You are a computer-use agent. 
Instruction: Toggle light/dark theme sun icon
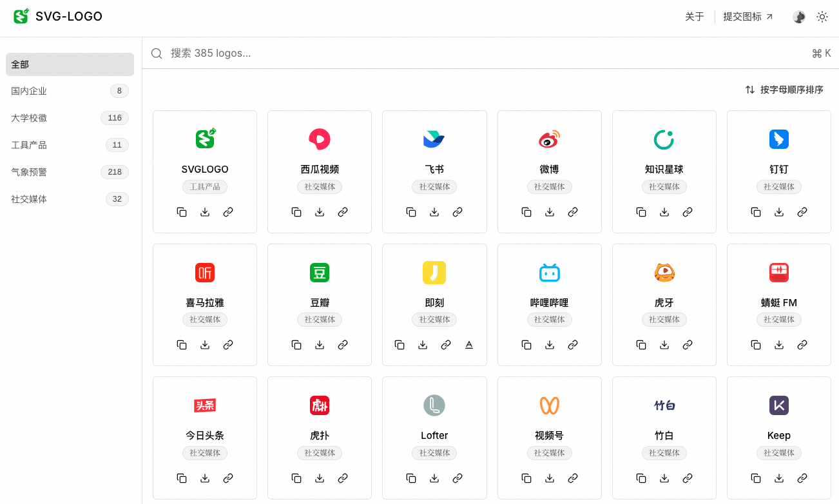pyautogui.click(x=822, y=17)
